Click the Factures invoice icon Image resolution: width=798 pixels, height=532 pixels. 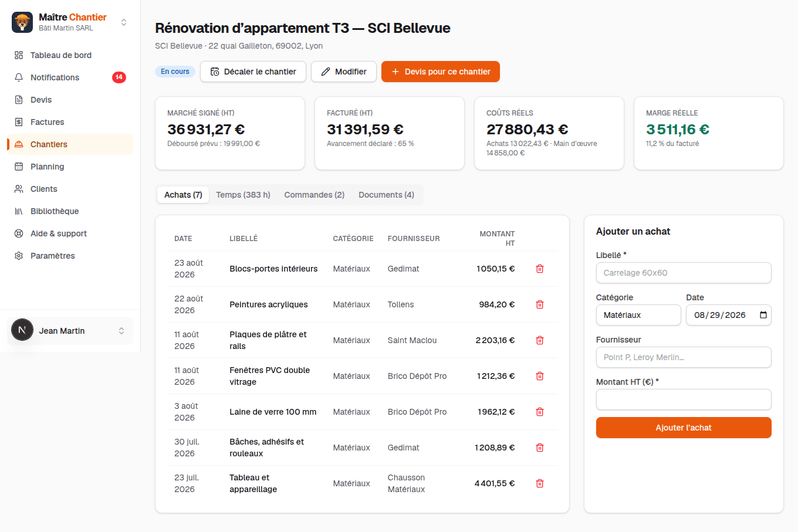(x=19, y=122)
